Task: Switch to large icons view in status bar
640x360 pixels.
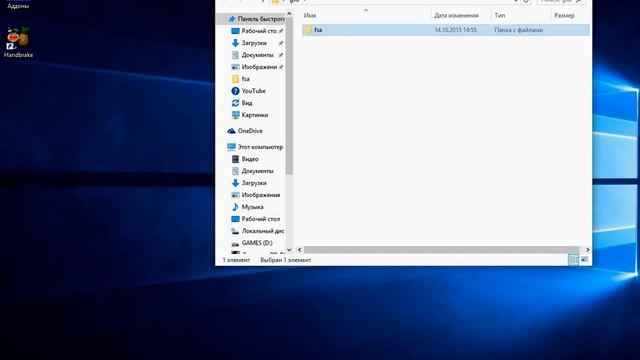Action: coord(584,260)
